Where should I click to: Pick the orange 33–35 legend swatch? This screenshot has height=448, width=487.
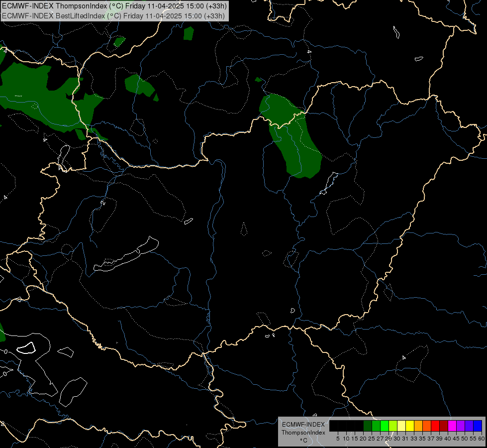point(418,426)
